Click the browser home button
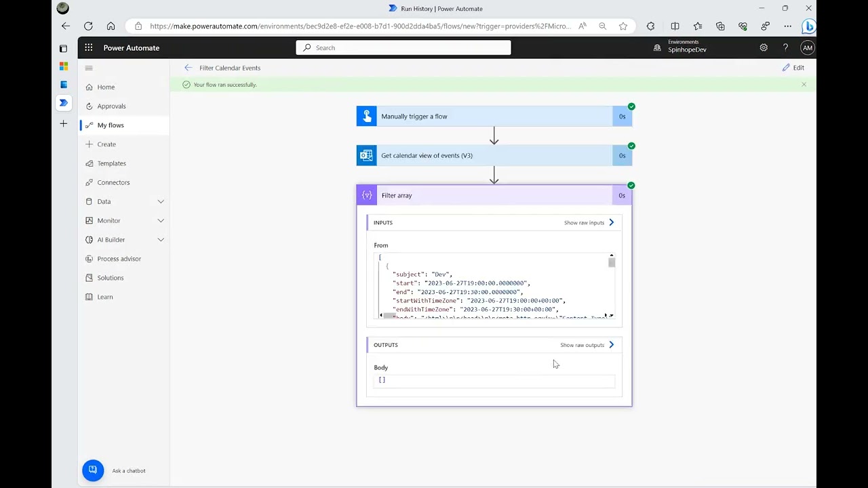Screen dimensions: 868x488 (111, 26)
